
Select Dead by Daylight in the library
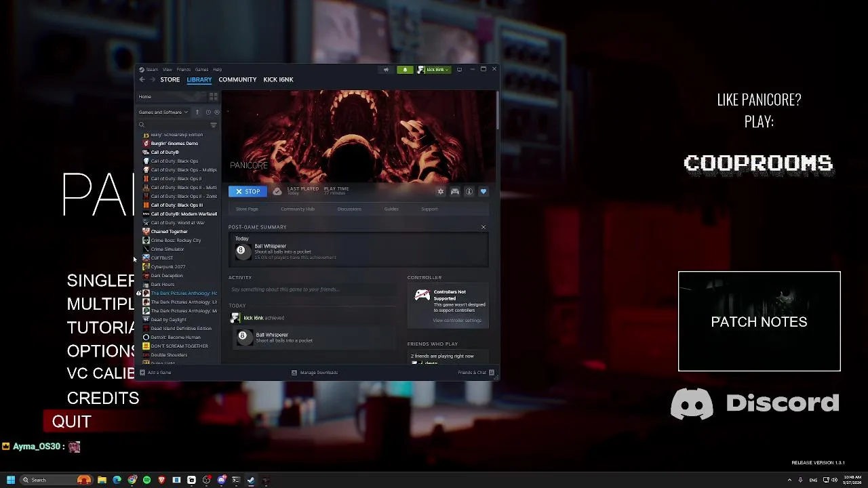click(x=168, y=319)
